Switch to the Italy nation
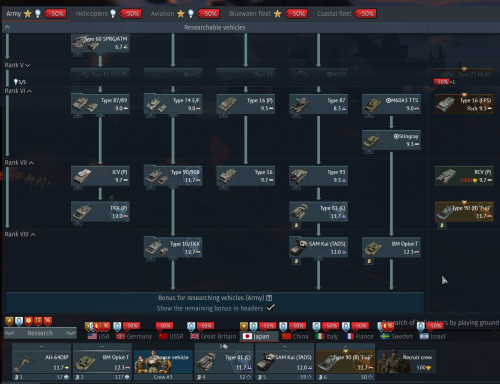 coord(327,336)
